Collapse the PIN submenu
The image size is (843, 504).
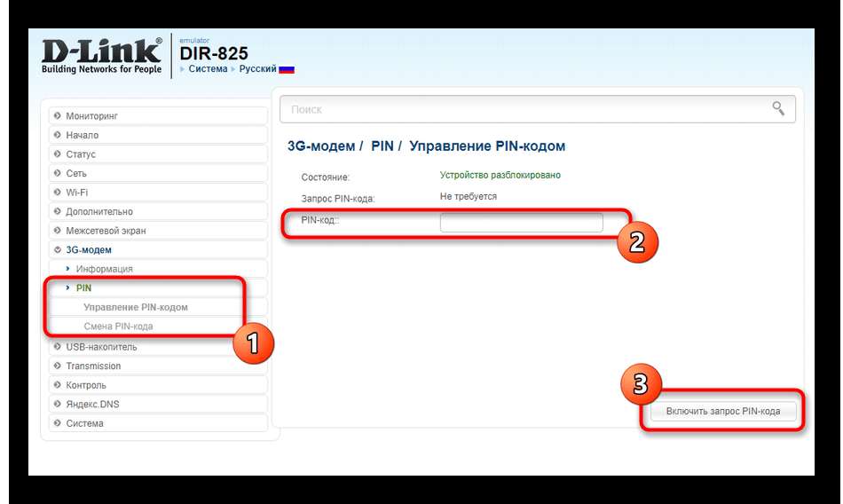(158, 287)
